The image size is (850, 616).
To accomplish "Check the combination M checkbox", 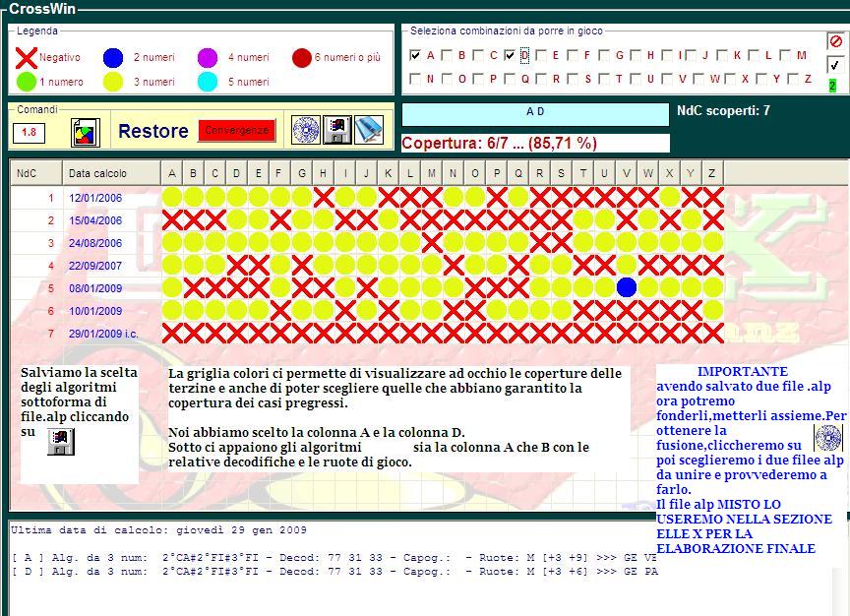I will [785, 55].
